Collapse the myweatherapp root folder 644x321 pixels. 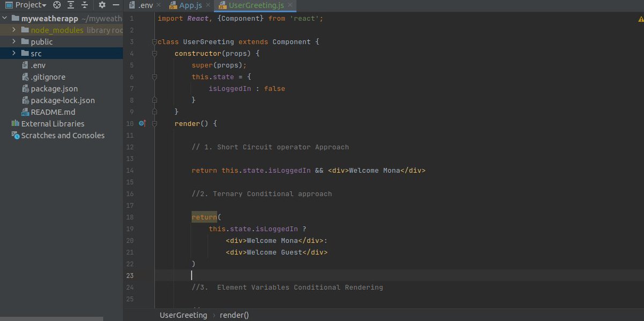5,18
